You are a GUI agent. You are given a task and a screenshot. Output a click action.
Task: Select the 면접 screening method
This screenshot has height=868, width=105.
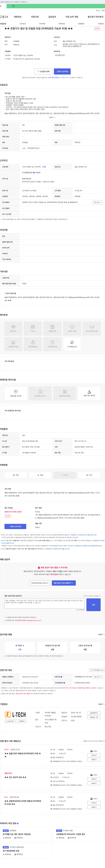click(40, 475)
